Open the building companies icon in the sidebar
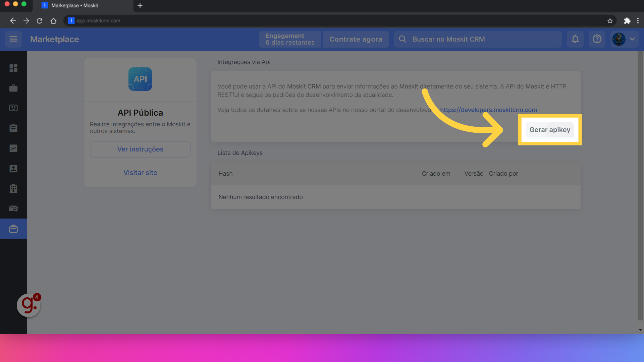644x362 pixels. [x=13, y=188]
